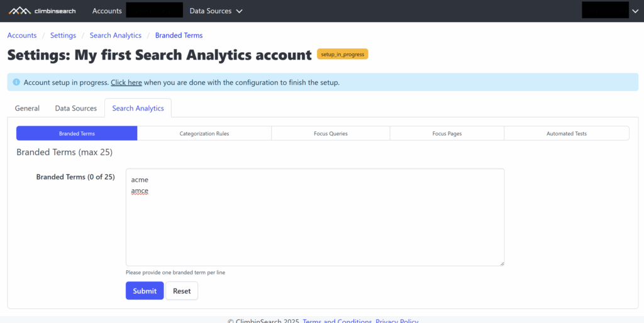
Task: Click inside the Branded Terms text area
Action: coord(314,226)
